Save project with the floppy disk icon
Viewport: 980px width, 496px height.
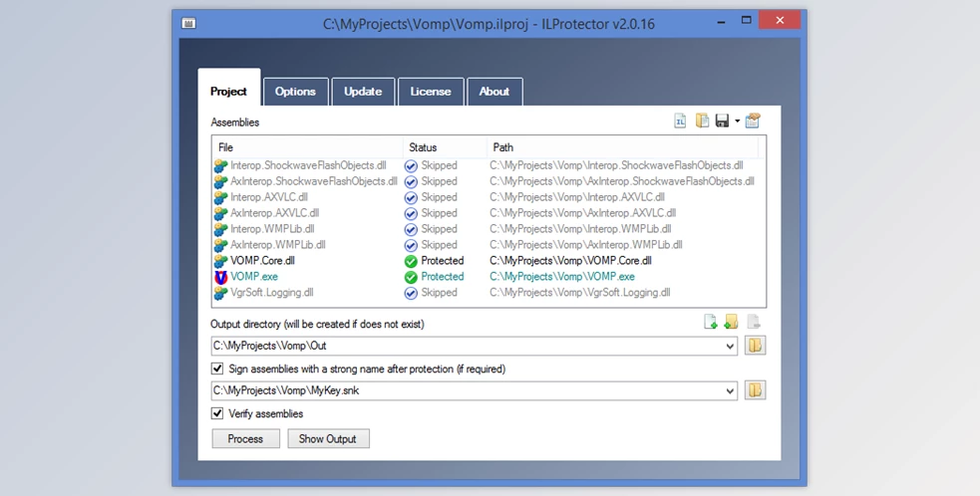tap(723, 122)
